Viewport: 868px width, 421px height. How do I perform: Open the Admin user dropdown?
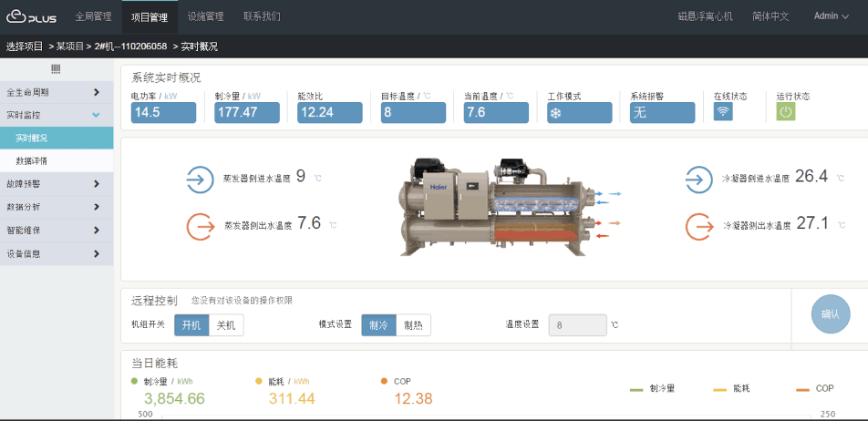coord(830,16)
